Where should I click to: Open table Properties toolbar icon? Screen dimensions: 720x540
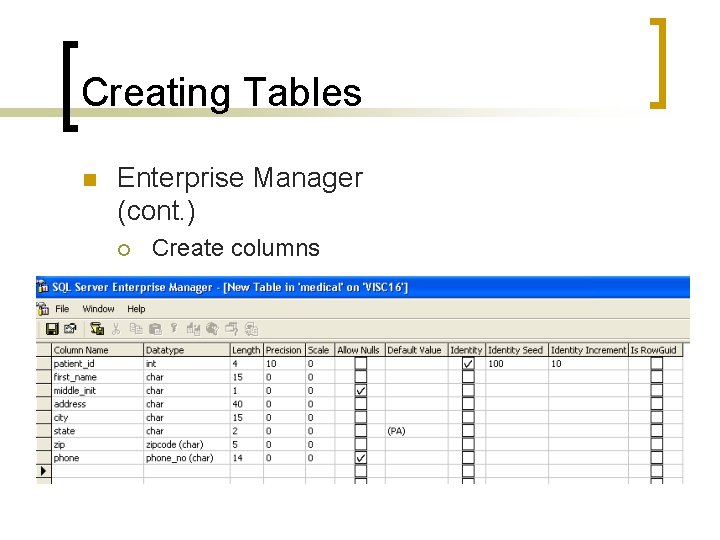coord(70,328)
